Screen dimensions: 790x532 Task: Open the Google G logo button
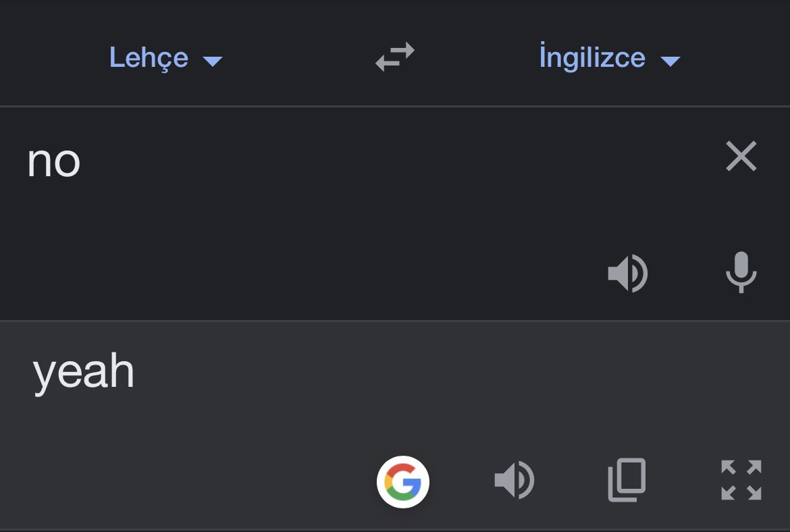pos(403,481)
